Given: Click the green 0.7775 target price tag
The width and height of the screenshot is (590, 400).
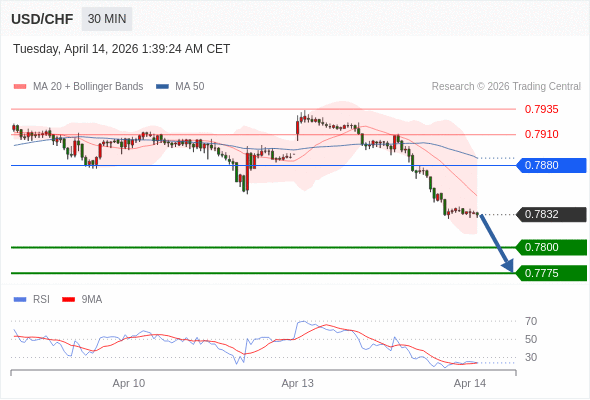Looking at the screenshot, I should (551, 273).
